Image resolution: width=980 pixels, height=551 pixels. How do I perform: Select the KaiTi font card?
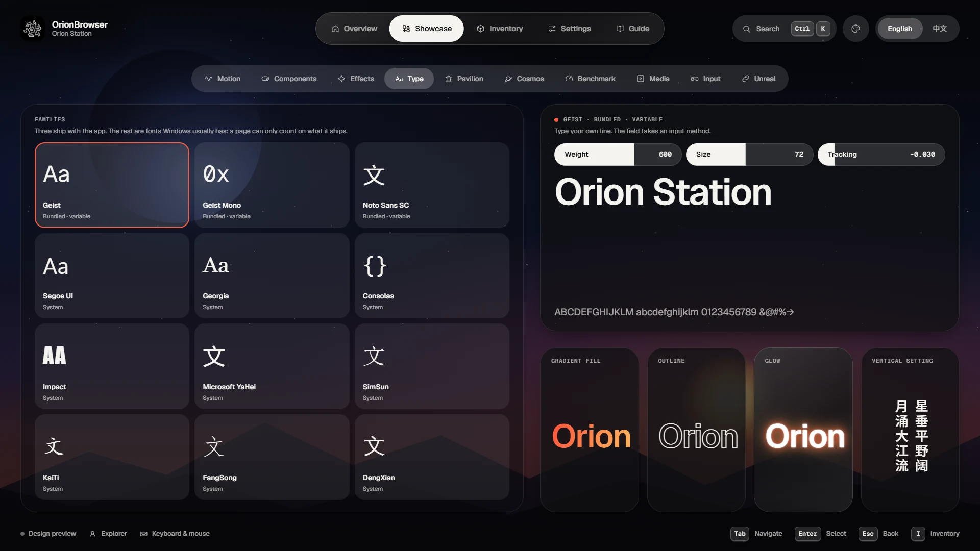112,458
